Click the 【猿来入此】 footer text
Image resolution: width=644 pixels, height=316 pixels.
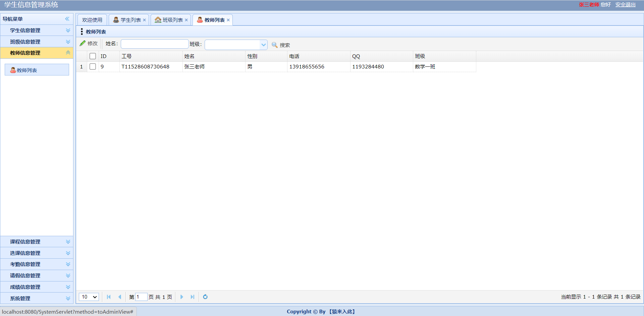click(x=342, y=312)
